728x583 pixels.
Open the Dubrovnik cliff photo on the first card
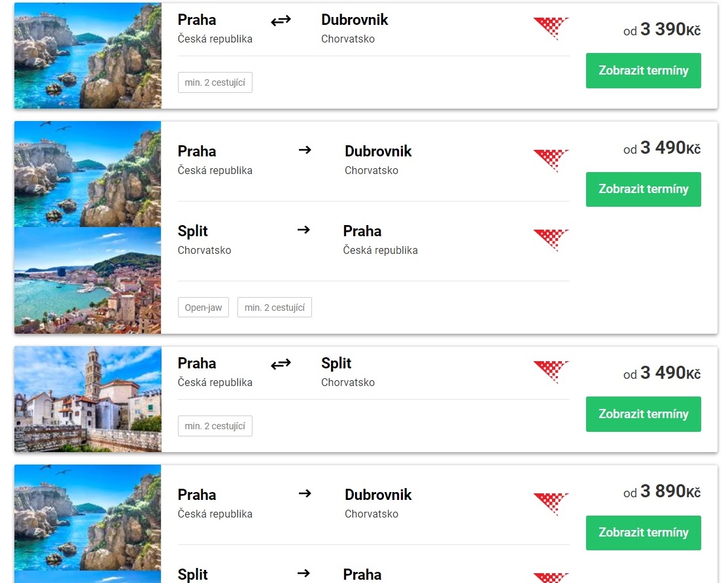(x=88, y=56)
